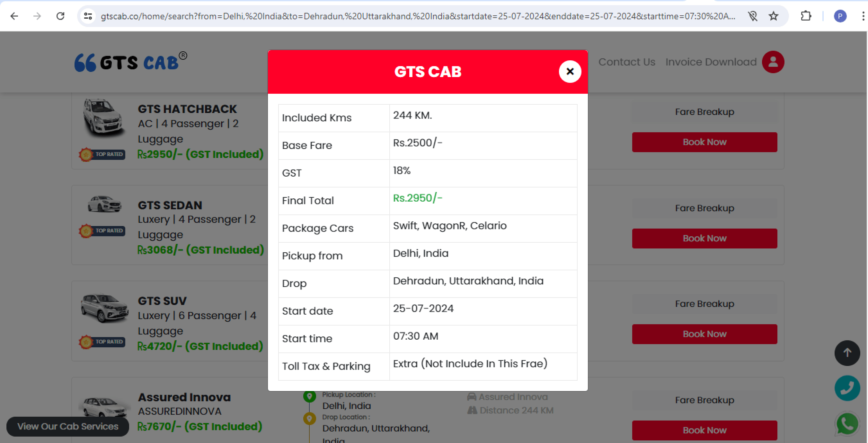Click the Start time 07:30 AM value
Screen dimensions: 868x443
pos(415,336)
